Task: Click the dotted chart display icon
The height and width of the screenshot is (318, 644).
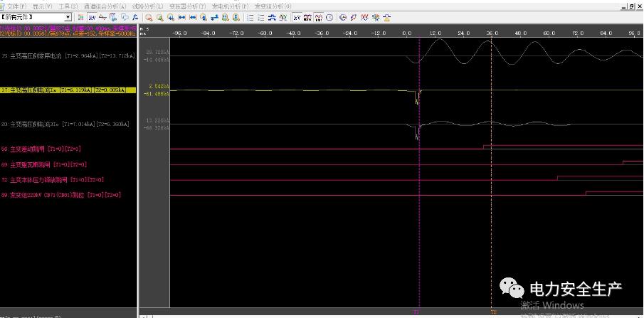Action: click(319, 17)
